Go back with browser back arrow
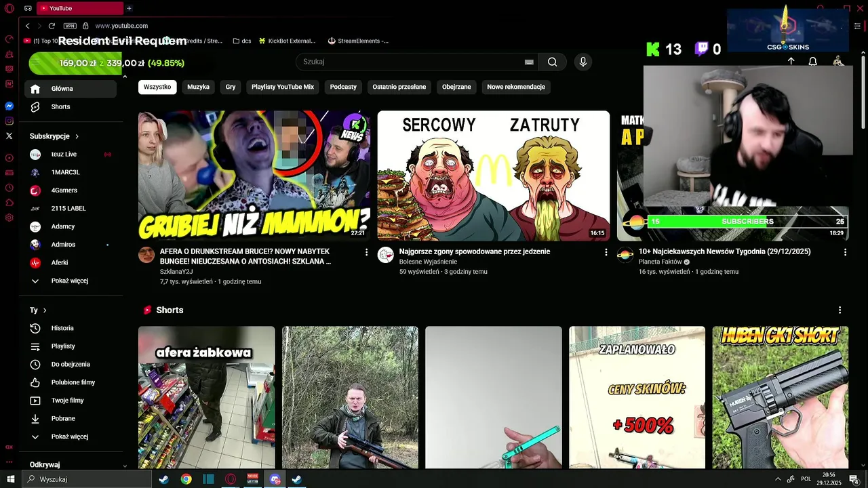Image resolution: width=868 pixels, height=488 pixels. pyautogui.click(x=27, y=26)
